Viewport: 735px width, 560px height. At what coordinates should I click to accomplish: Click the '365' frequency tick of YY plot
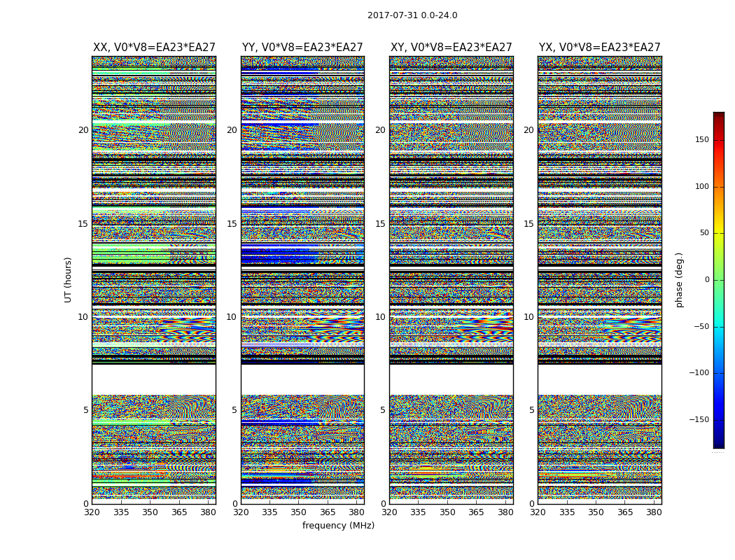[328, 512]
